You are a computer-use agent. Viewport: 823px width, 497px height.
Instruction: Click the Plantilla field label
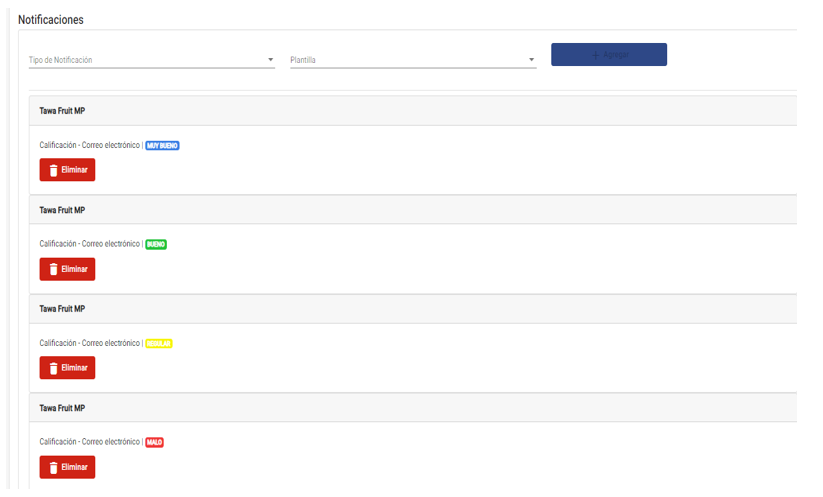(303, 60)
